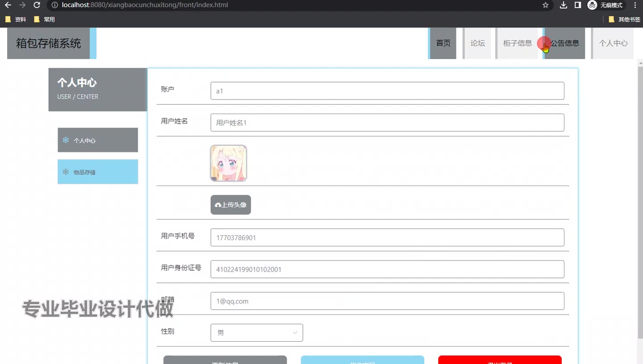Click the 账户 field label

167,89
